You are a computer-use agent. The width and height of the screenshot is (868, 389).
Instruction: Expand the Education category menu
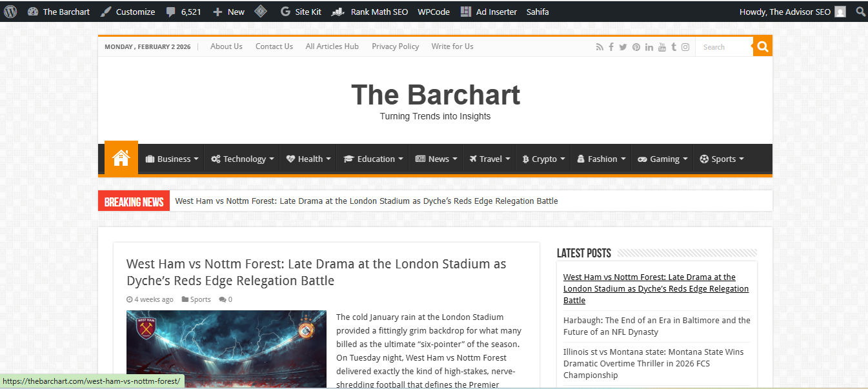374,159
